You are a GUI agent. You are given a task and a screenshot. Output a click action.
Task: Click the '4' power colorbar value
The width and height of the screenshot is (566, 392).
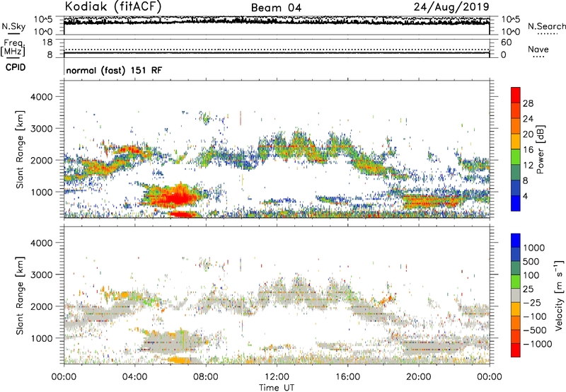point(525,196)
